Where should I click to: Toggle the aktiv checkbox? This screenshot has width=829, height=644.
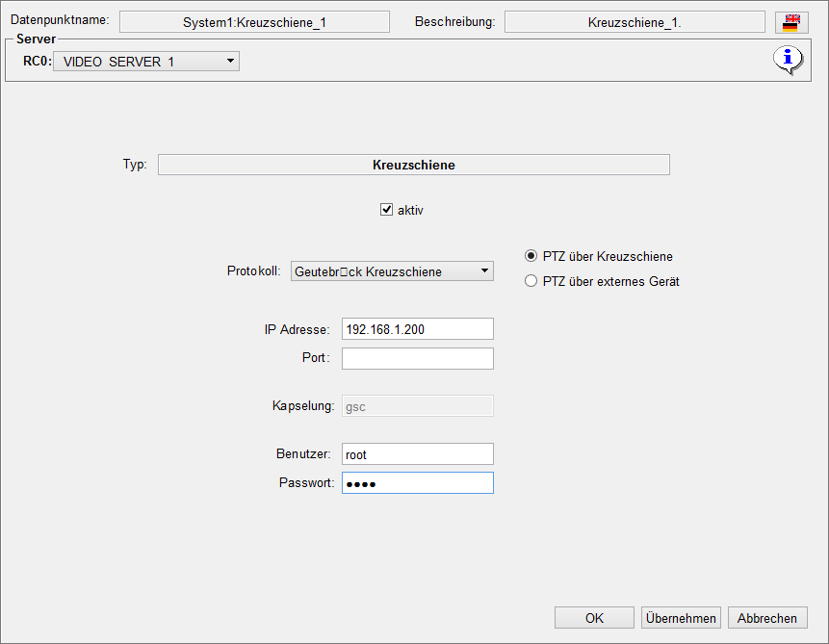pos(387,210)
